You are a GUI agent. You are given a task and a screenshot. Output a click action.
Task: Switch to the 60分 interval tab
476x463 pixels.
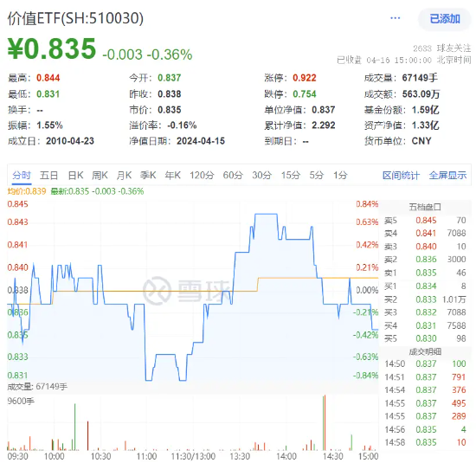[233, 175]
